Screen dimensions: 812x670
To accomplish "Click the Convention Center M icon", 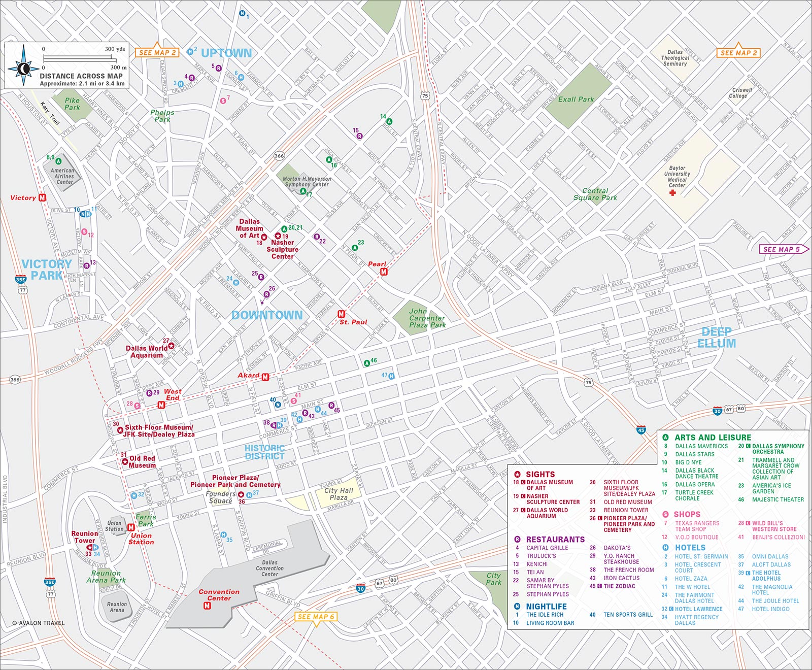I will click(207, 606).
